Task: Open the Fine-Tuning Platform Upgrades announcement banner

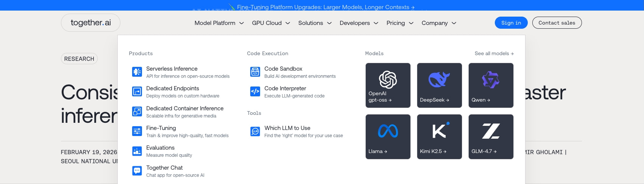Action: [326, 7]
